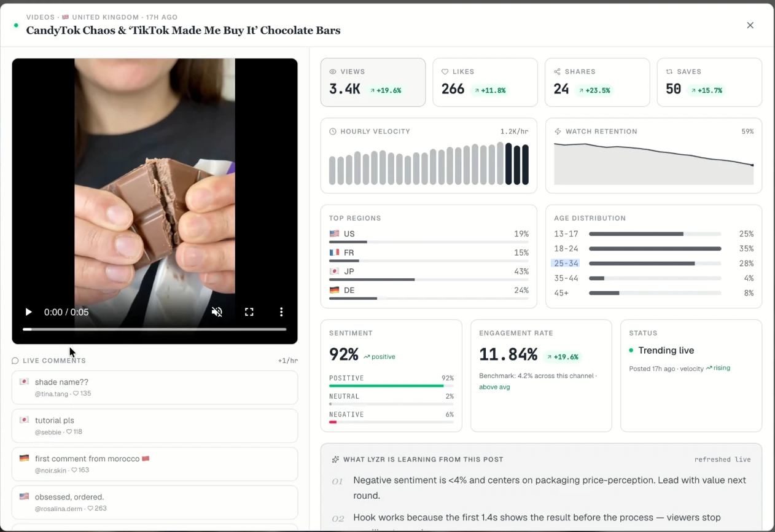Screen dimensions: 775x532
Task: Click the DE 24% region row
Action: pyautogui.click(x=429, y=292)
